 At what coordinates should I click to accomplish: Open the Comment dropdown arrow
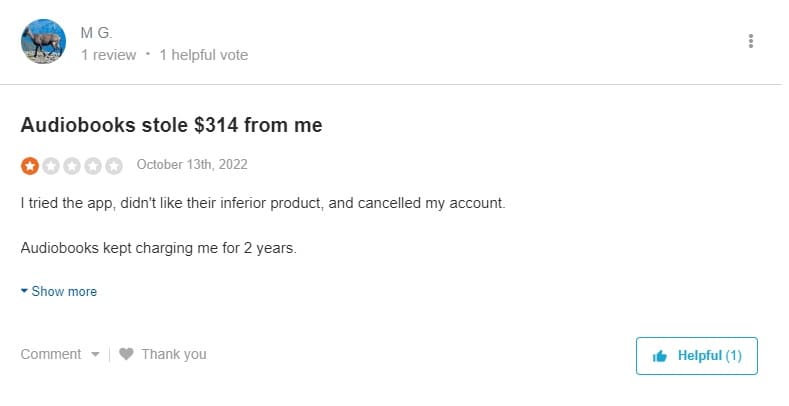(95, 354)
